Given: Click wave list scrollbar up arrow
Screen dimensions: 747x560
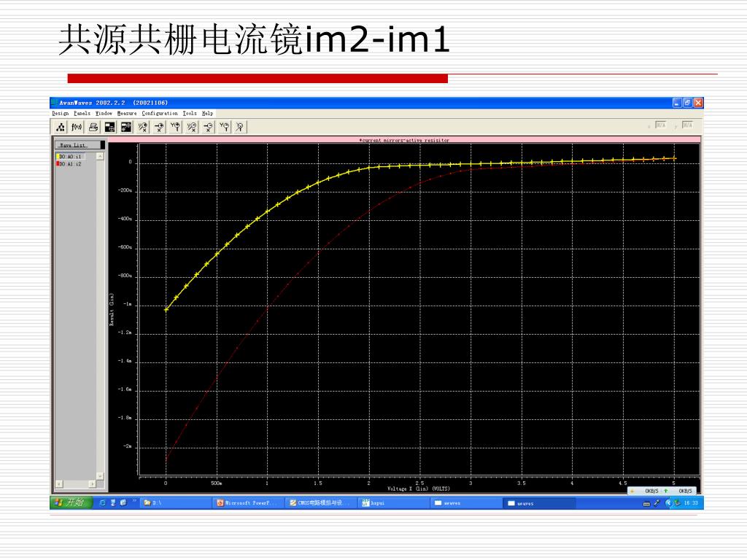Looking at the screenshot, I should point(100,156).
